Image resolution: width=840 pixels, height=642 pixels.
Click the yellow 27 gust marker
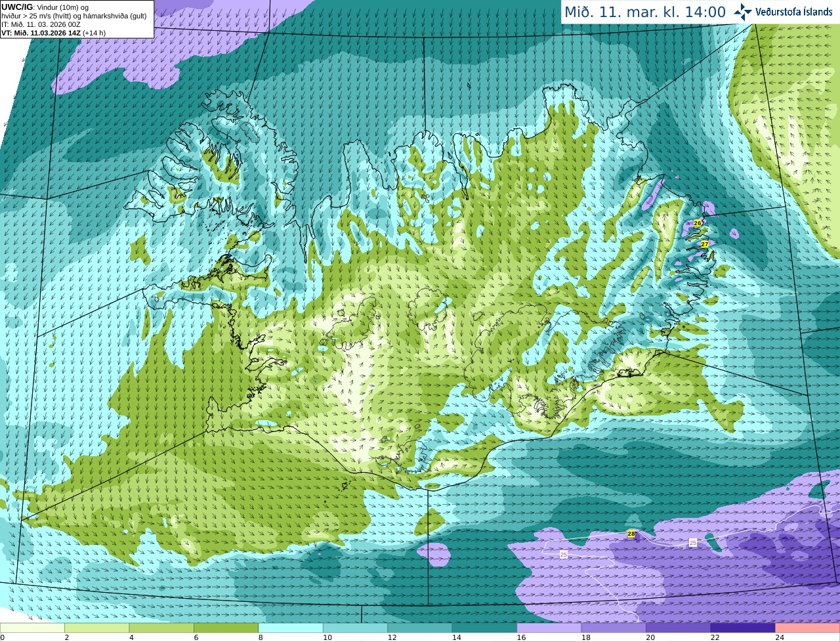click(x=705, y=244)
